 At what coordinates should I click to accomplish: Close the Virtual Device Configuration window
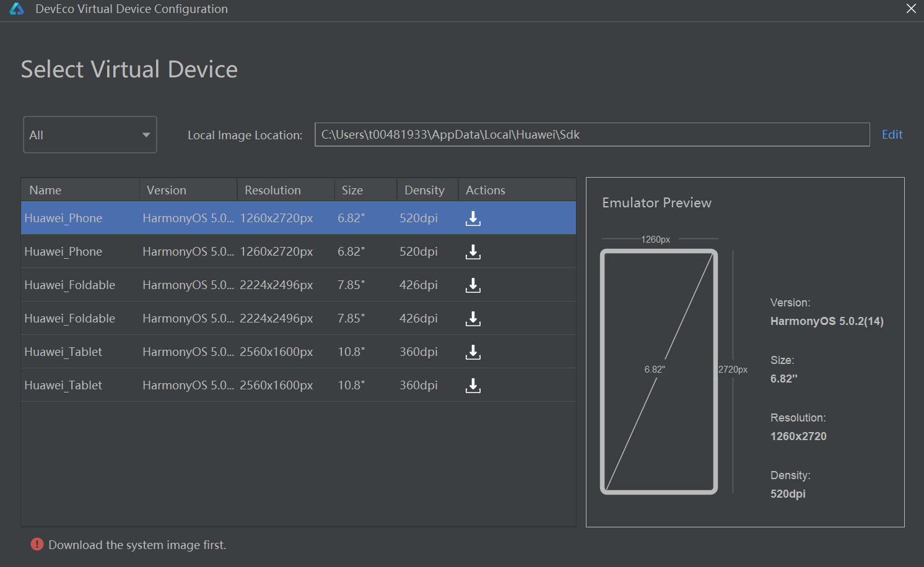point(911,9)
